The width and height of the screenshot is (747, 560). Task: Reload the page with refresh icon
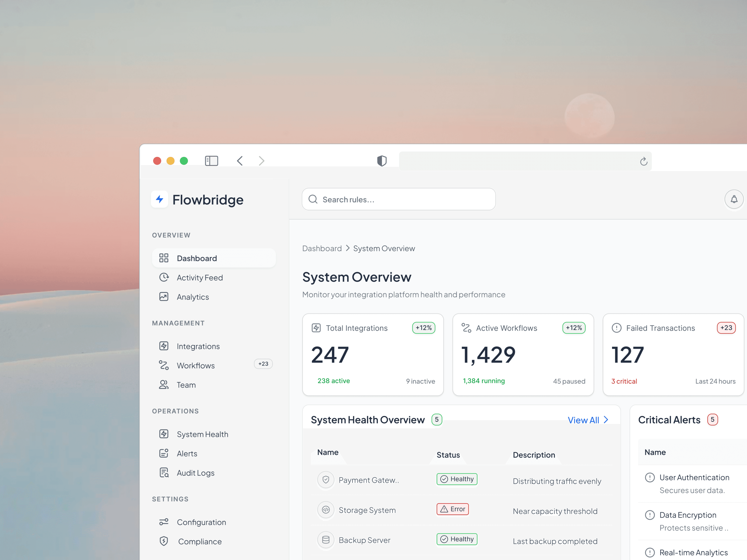point(643,161)
